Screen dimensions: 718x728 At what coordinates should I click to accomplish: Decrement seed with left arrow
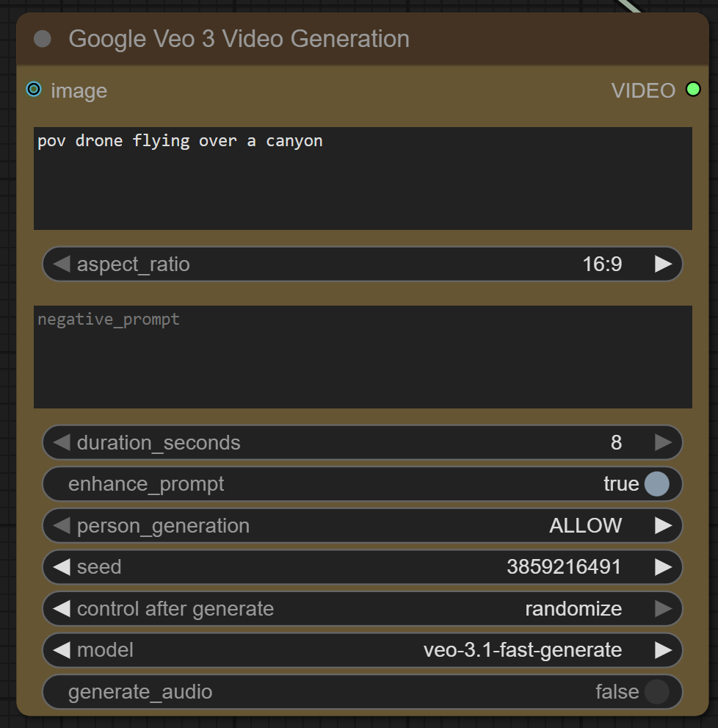click(61, 567)
